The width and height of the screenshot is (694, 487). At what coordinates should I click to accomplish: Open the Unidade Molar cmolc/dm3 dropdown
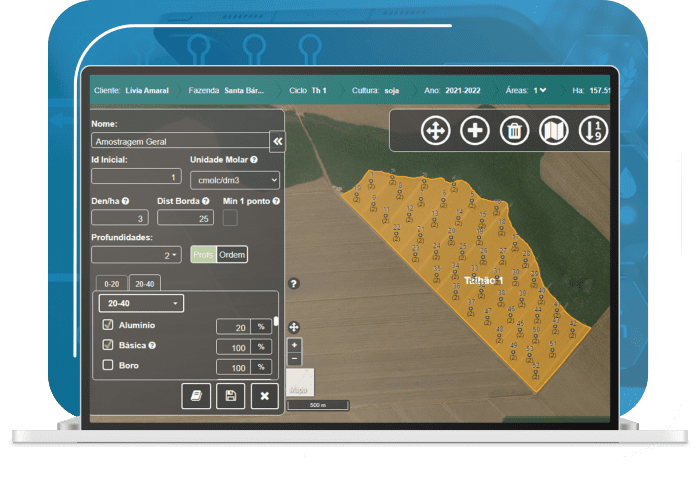pyautogui.click(x=235, y=180)
